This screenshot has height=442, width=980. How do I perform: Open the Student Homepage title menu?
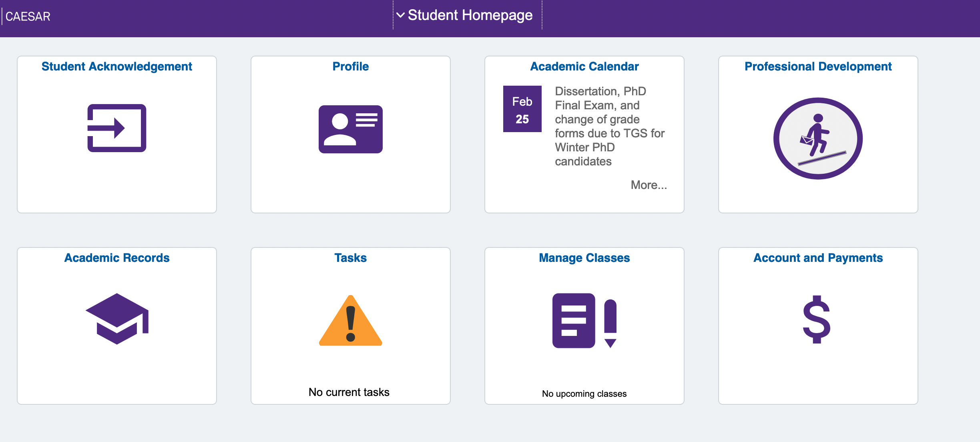(470, 15)
